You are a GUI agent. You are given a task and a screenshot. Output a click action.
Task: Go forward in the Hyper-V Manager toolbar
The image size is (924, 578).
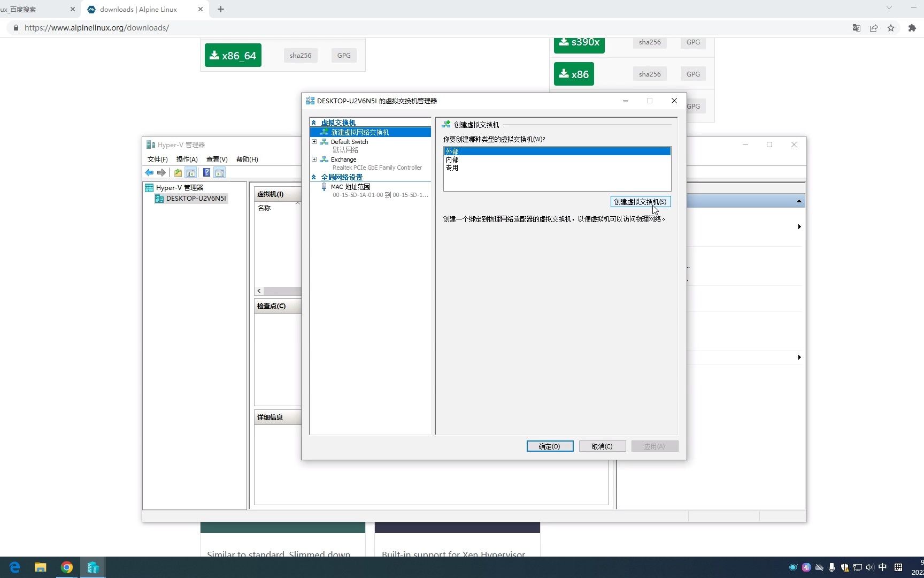161,173
